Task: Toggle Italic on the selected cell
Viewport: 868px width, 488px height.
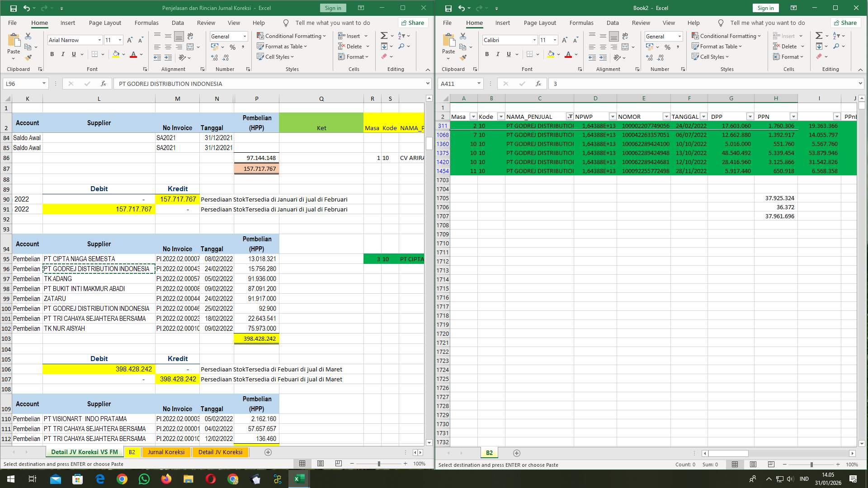Action: click(498, 54)
